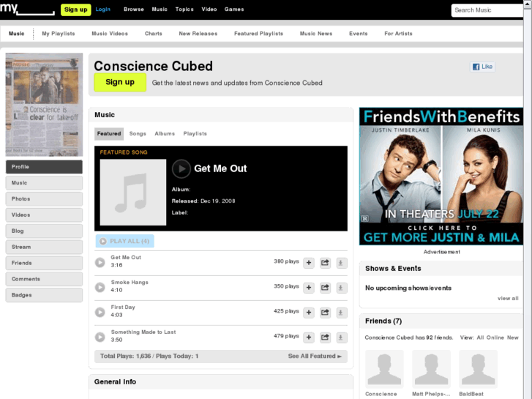
Task: Open Featured Playlists
Action: point(258,34)
